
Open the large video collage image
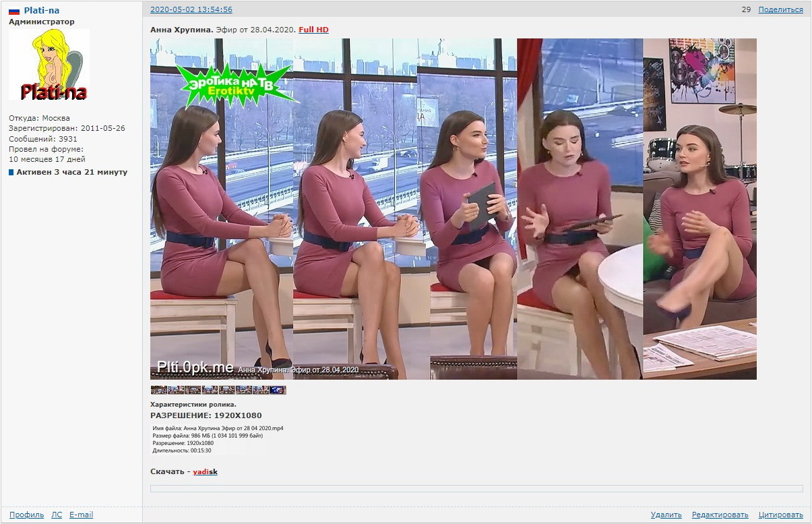(x=454, y=209)
